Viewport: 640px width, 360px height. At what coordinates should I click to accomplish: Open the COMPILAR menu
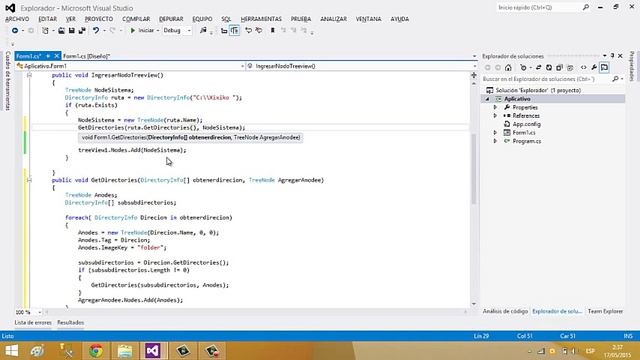pyautogui.click(x=136, y=19)
